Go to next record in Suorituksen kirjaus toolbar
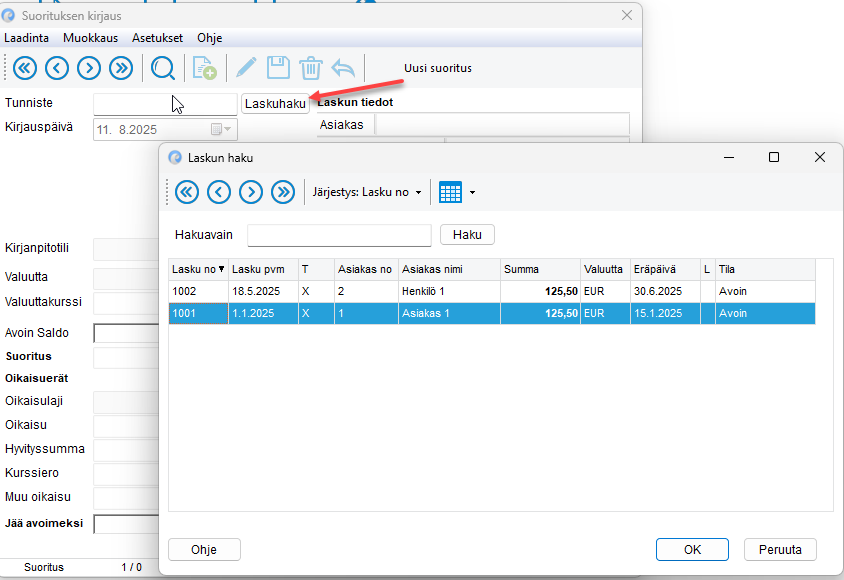Viewport: 844px width, 580px height. pyautogui.click(x=89, y=68)
